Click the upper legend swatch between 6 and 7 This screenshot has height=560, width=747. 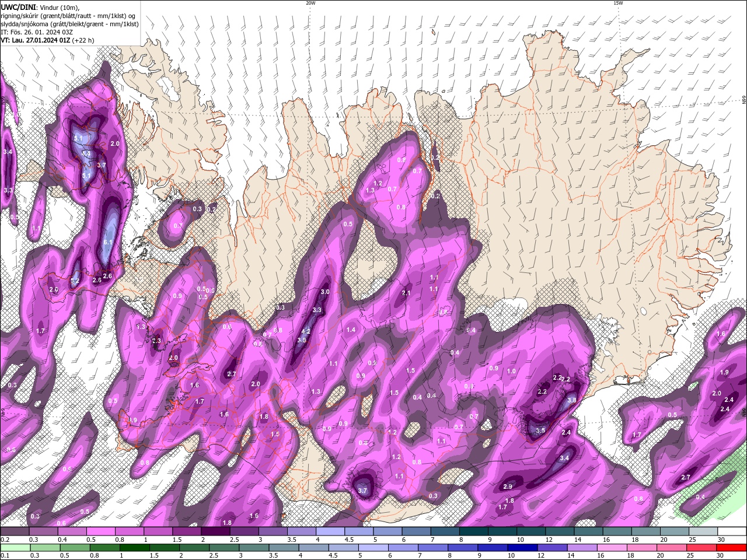[x=416, y=531]
